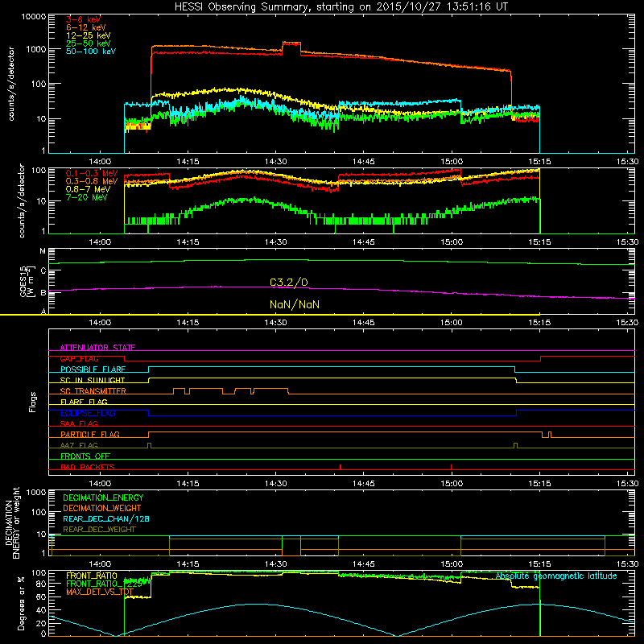Screen dimensions: 644x644
Task: Click the 7-20 MeV legend label
Action: pos(87,197)
